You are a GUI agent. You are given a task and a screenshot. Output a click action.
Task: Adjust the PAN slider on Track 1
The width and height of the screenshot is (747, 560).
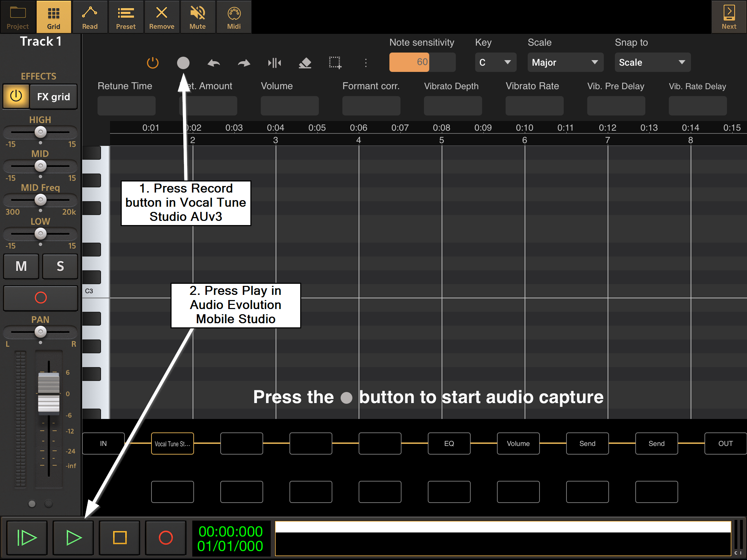point(40,332)
